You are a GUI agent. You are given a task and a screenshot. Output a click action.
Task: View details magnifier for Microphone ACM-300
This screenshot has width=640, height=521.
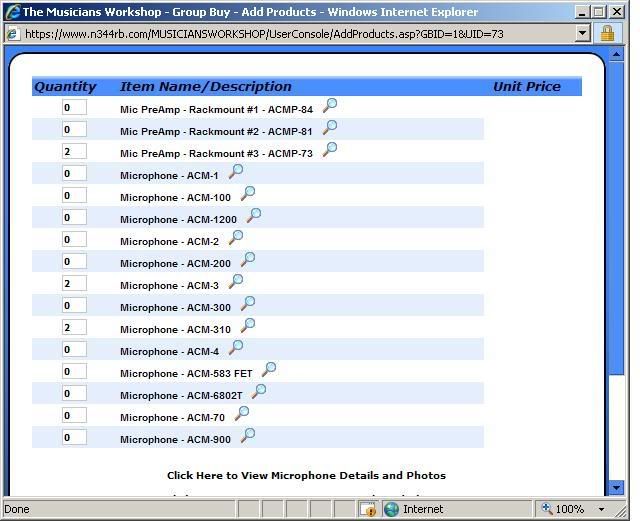pos(248,304)
